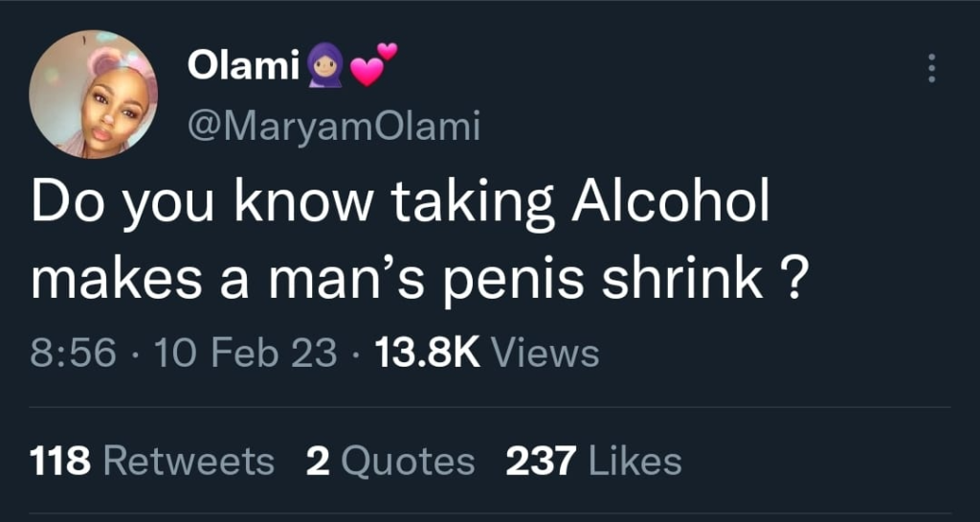Click the 10 Feb 23 date
This screenshot has width=980, height=522.
click(245, 353)
